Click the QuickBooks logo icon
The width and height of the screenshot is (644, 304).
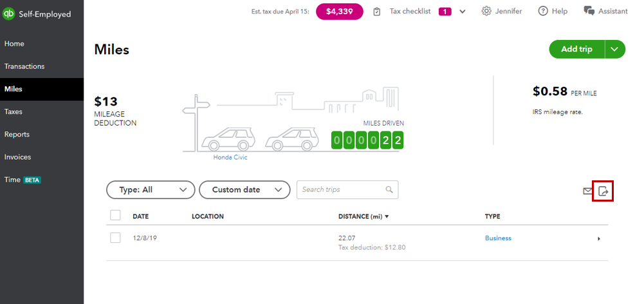[x=8, y=14]
